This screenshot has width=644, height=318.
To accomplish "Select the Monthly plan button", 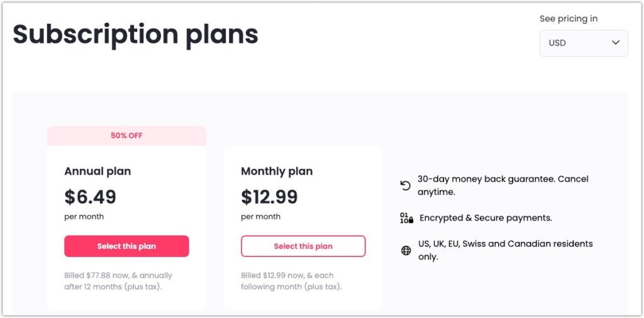I will point(303,246).
